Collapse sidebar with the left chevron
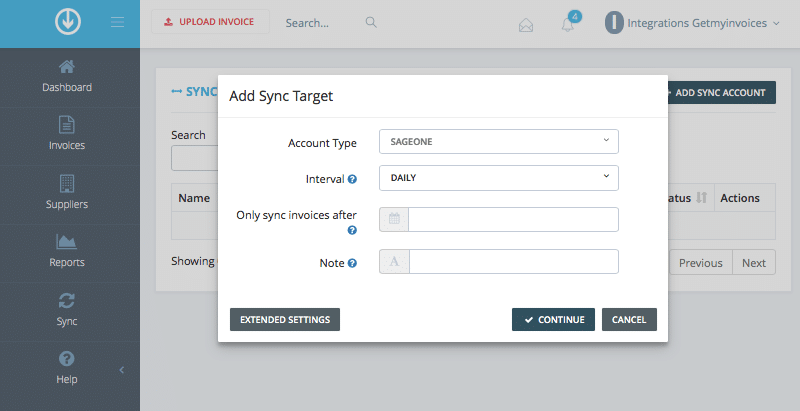Image resolution: width=800 pixels, height=411 pixels. 121,370
